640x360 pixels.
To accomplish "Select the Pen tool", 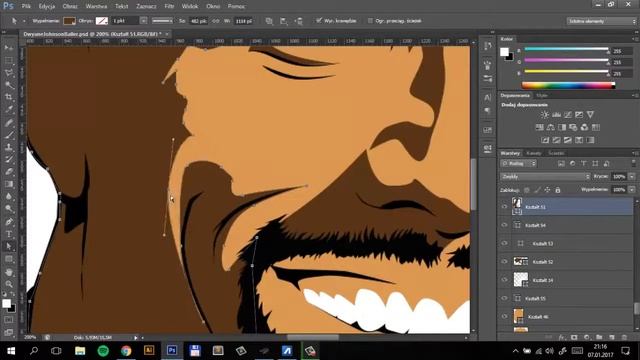I will click(x=9, y=222).
